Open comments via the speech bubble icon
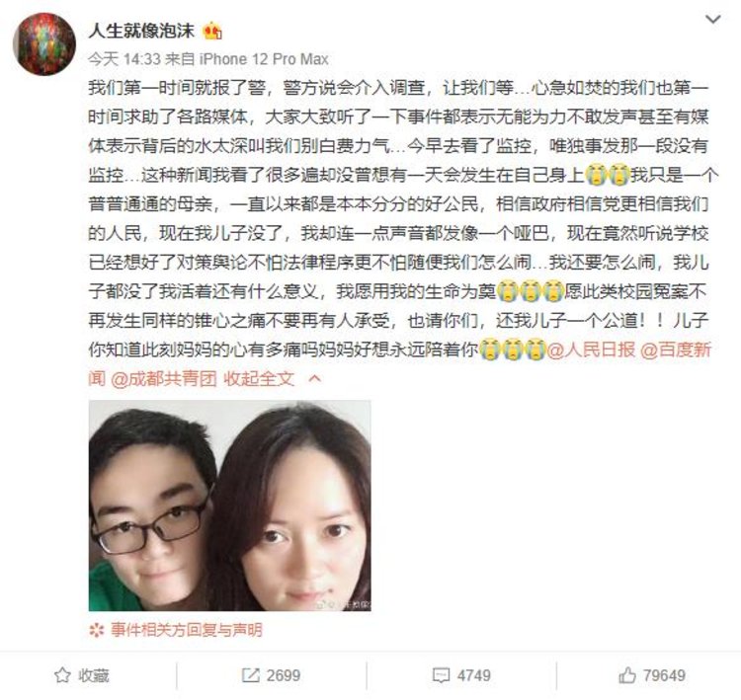This screenshot has height=700, width=741. [441, 675]
